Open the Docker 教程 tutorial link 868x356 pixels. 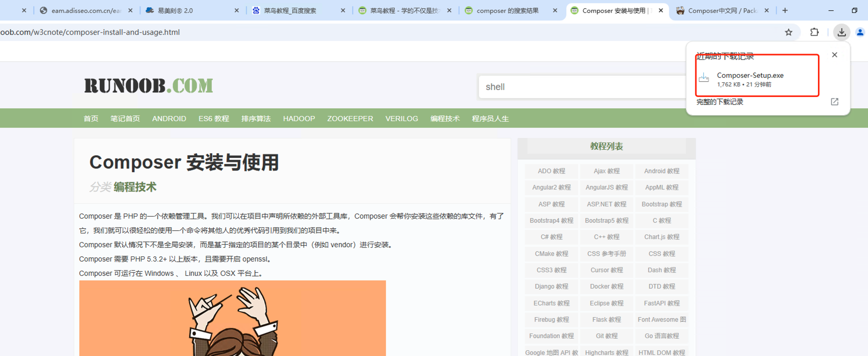click(607, 287)
